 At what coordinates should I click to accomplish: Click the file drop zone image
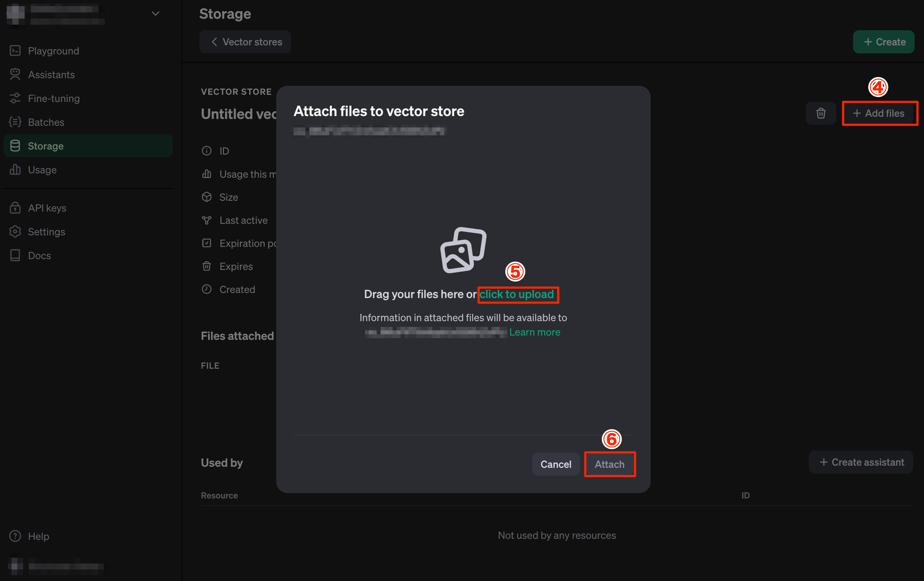(x=463, y=250)
